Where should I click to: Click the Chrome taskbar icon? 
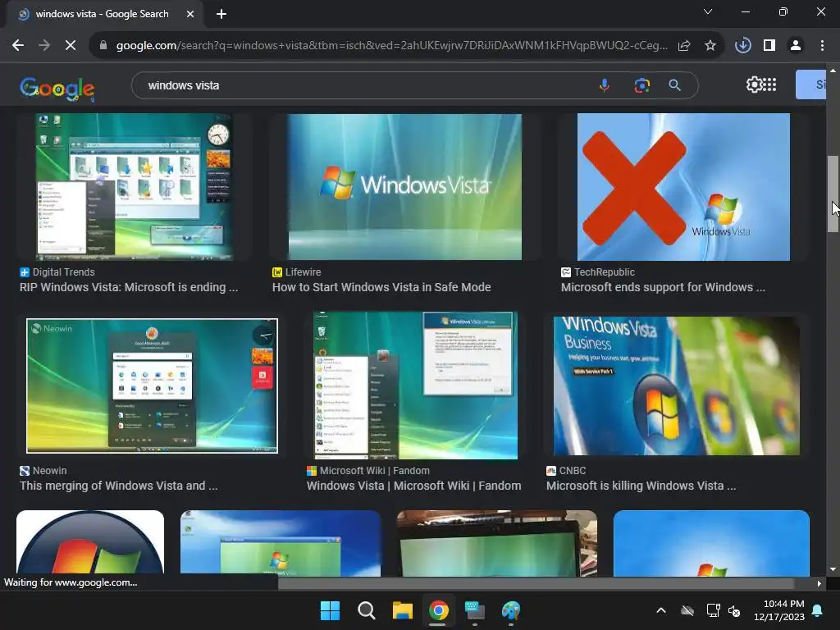pos(438,610)
